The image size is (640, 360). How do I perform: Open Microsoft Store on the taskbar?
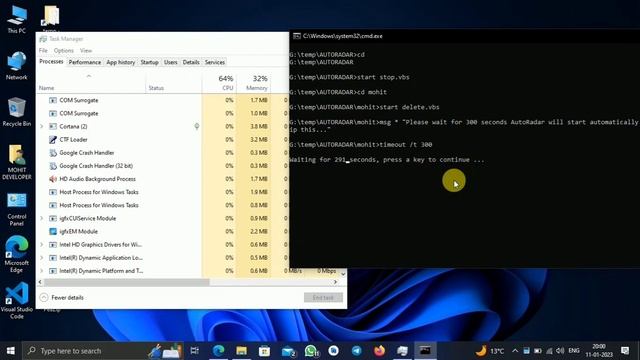click(264, 351)
